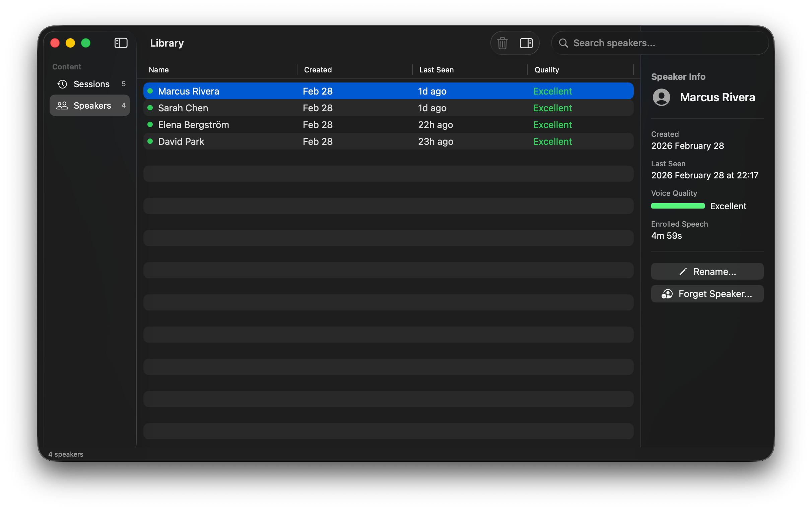The width and height of the screenshot is (812, 511).
Task: Sort by the Last Seen column header
Action: (x=436, y=70)
